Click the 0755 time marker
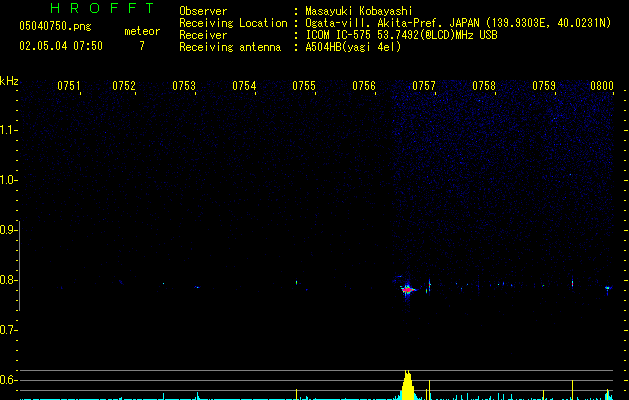 (304, 86)
